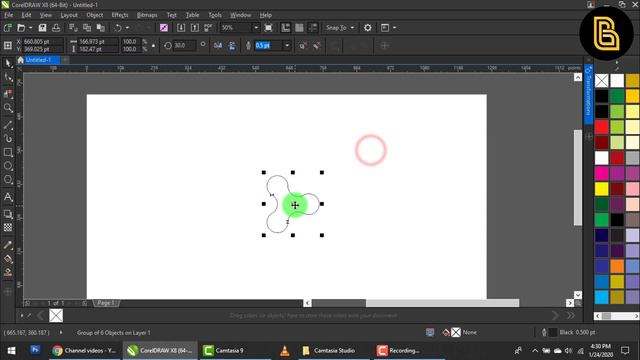640x360 pixels.
Task: Click the Cut icon in toolbar
Action: point(73,28)
